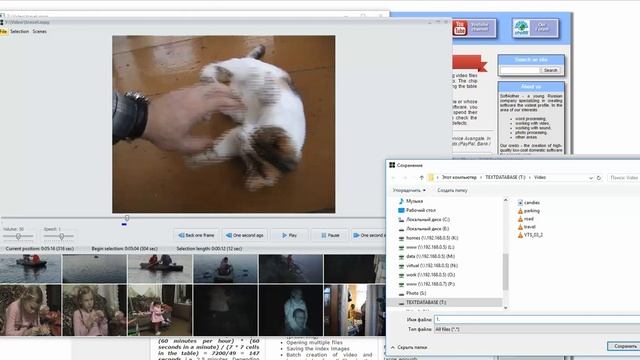Click the blue selection marker under timeline
This screenshot has width=640, height=360.
point(124,224)
